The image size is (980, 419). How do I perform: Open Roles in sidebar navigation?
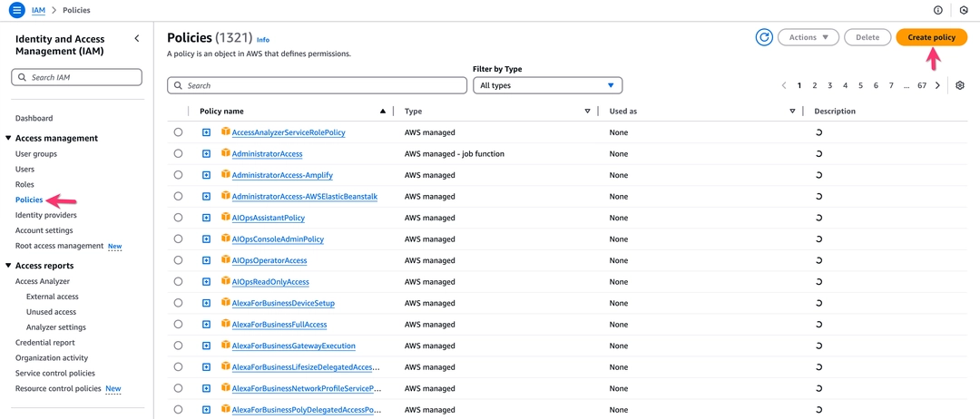coord(25,184)
